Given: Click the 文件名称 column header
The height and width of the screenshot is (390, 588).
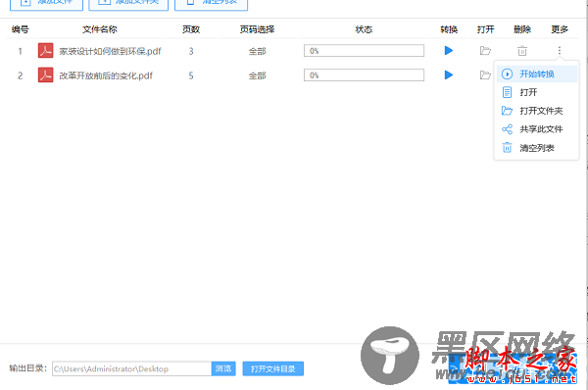Looking at the screenshot, I should [100, 29].
